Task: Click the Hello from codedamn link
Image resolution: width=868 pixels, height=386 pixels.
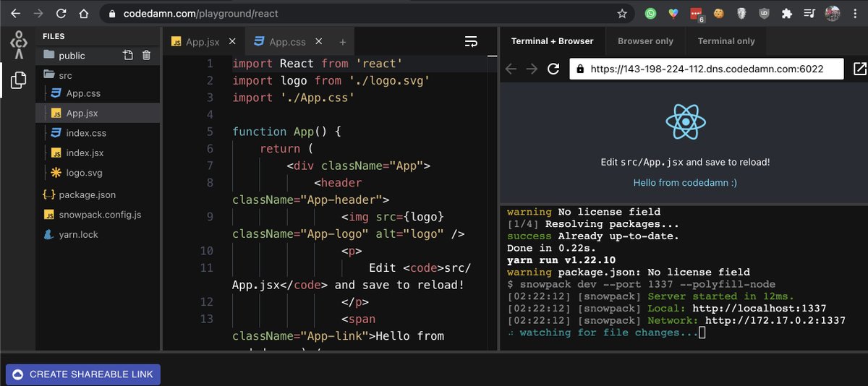Action: pos(685,183)
